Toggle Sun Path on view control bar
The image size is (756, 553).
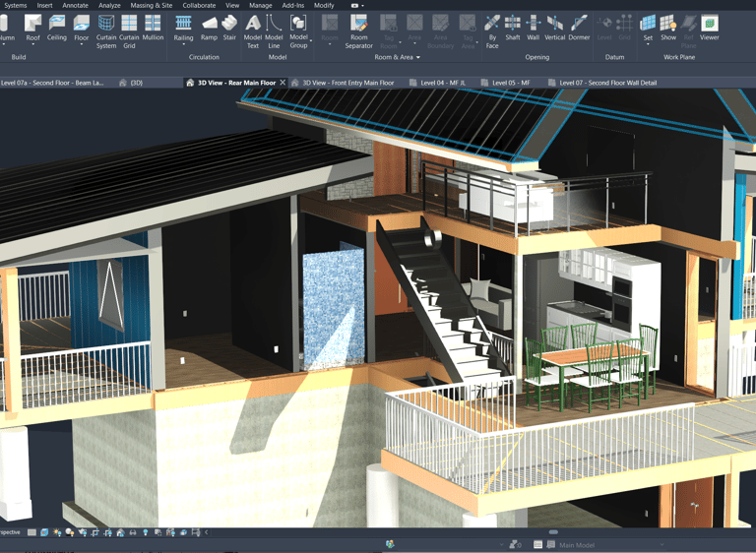[57, 532]
